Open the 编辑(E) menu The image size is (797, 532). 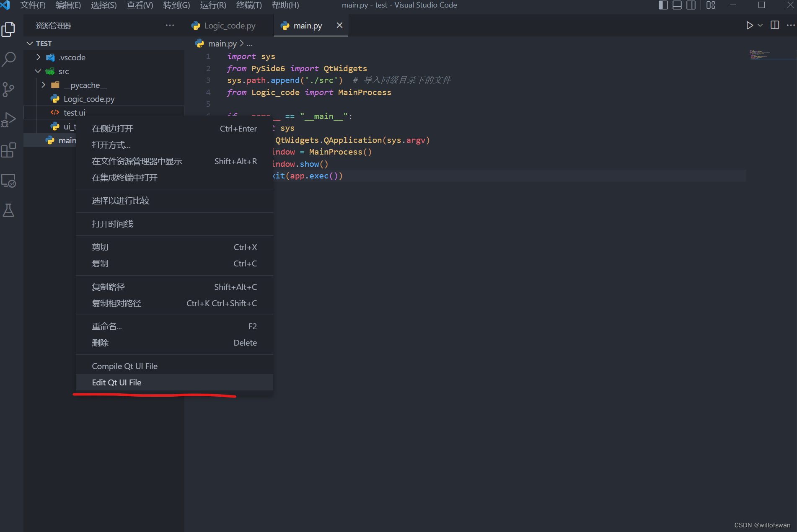68,5
